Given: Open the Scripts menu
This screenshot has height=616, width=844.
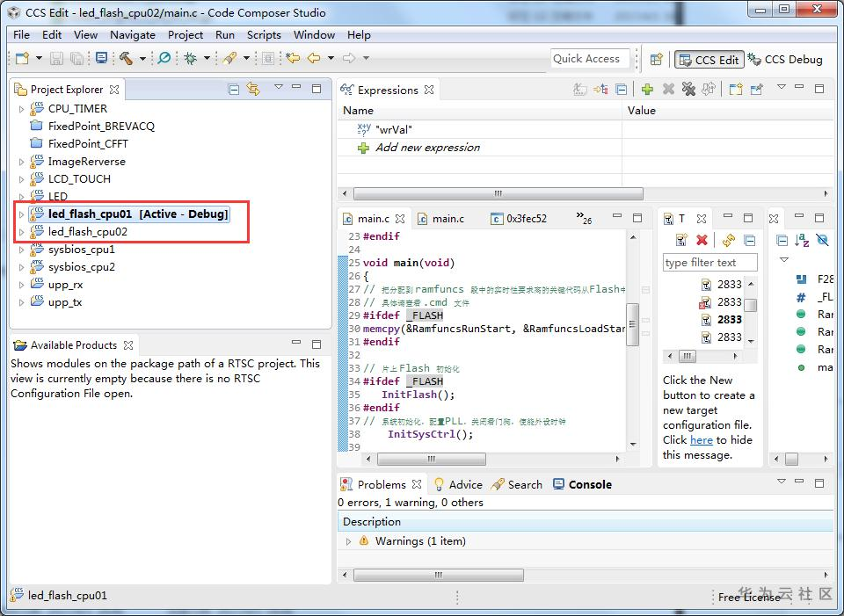Looking at the screenshot, I should pos(264,35).
